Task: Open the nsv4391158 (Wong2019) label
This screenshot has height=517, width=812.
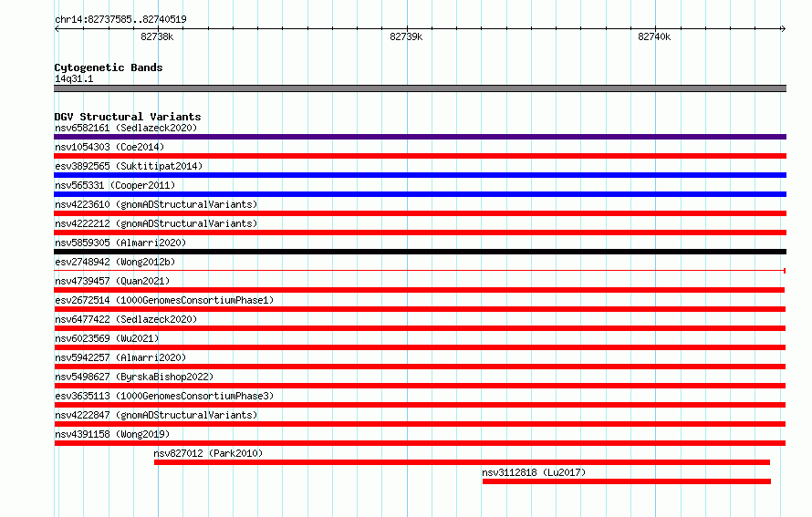Action: [x=112, y=434]
